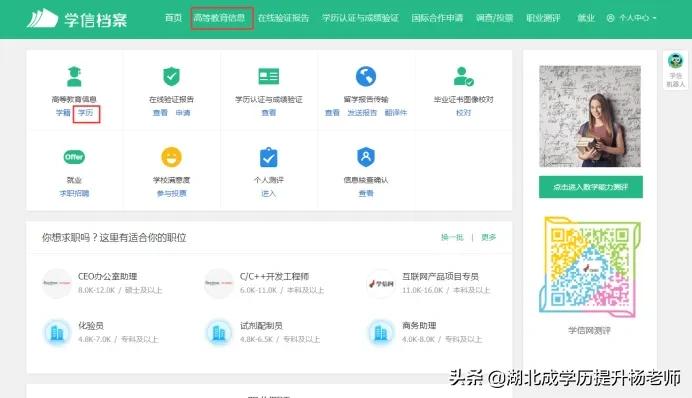Open the 试剂配制员 job title
This screenshot has width=692, height=398.
tap(261, 326)
